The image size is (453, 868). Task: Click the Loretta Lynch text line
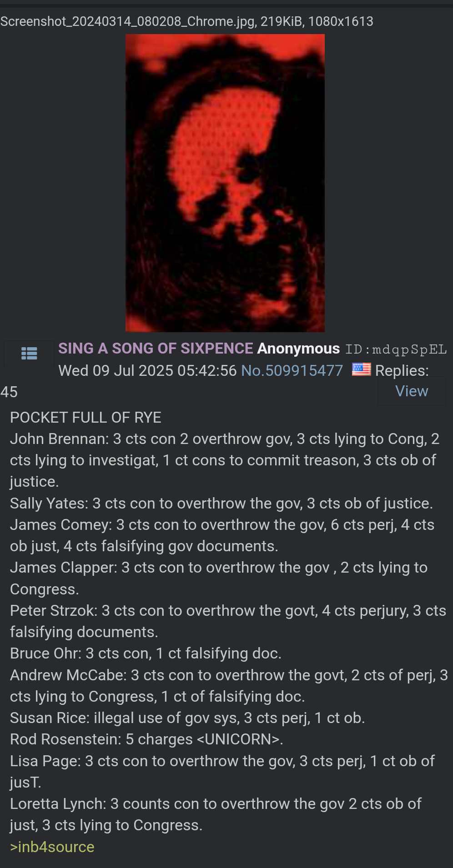click(x=216, y=814)
